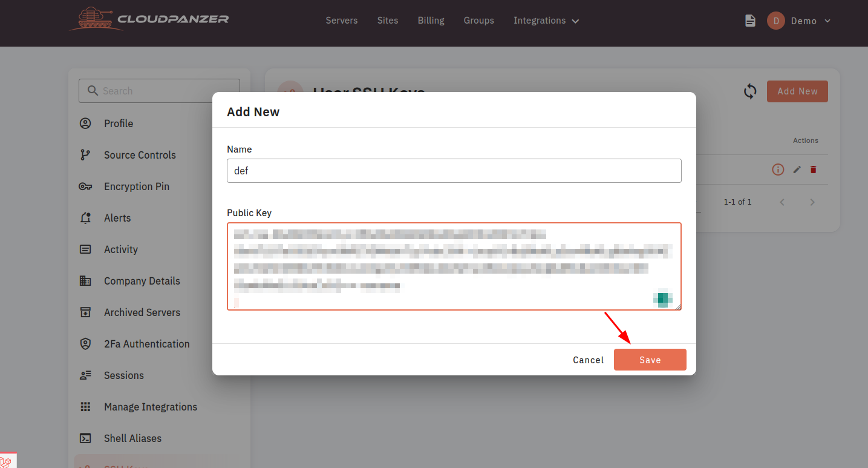Click the Manage Integrations grid icon
Screen dimensions: 868x468
[x=85, y=407]
